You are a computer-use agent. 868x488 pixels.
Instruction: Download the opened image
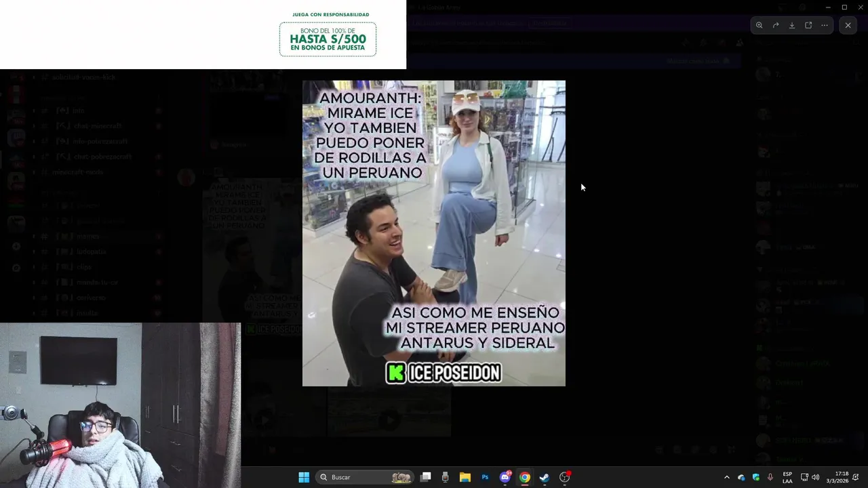[x=792, y=25]
